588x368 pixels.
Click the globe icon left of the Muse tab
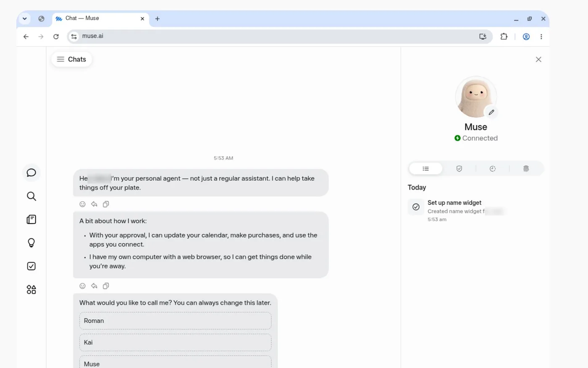coord(41,18)
